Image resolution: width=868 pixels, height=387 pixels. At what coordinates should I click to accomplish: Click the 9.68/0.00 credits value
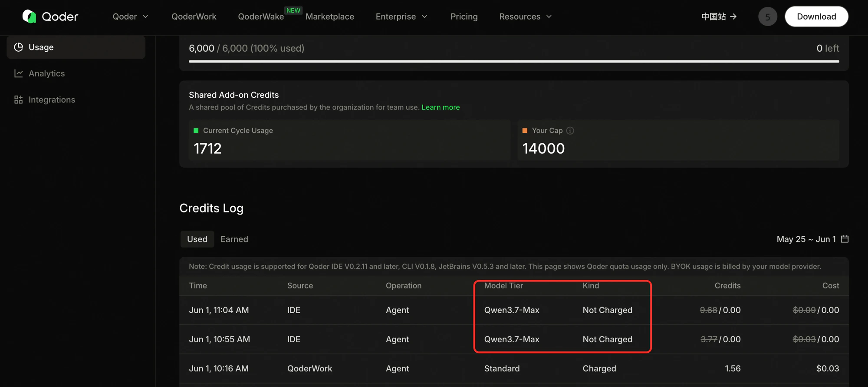[720, 310]
